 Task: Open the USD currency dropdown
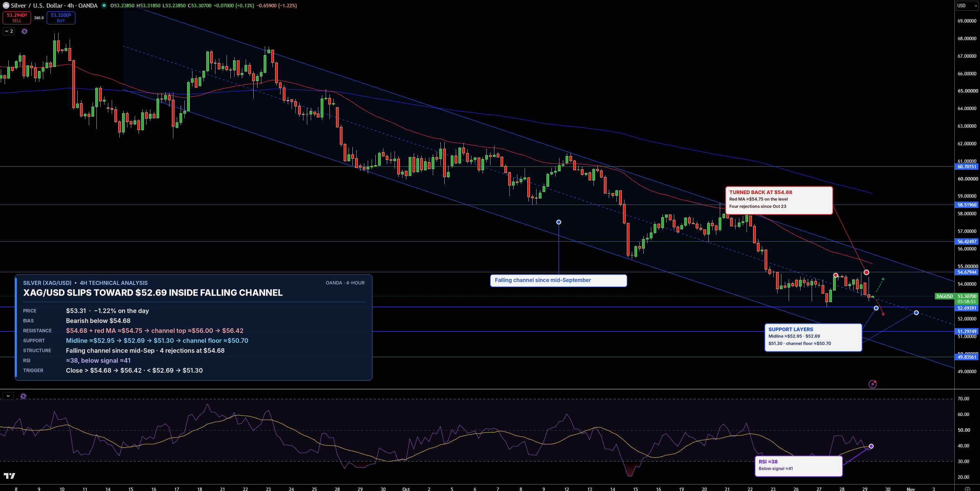pos(967,5)
